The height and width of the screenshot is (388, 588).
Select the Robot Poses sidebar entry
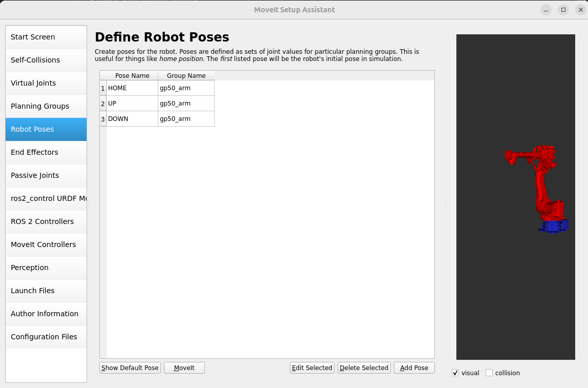[x=46, y=130]
